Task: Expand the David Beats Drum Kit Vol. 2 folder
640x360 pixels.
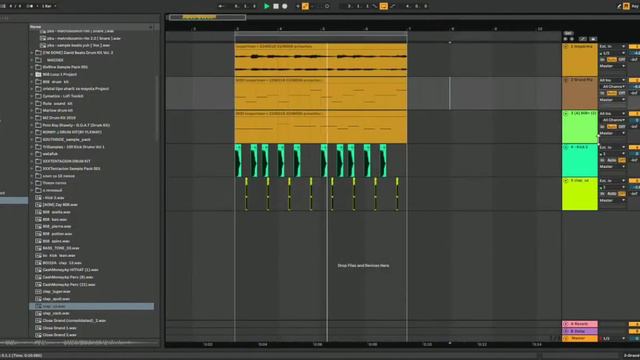Action: (32, 53)
